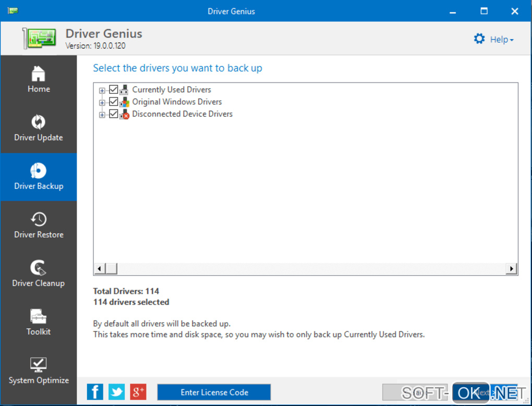
Task: Share on Twitter icon
Action: pyautogui.click(x=116, y=392)
